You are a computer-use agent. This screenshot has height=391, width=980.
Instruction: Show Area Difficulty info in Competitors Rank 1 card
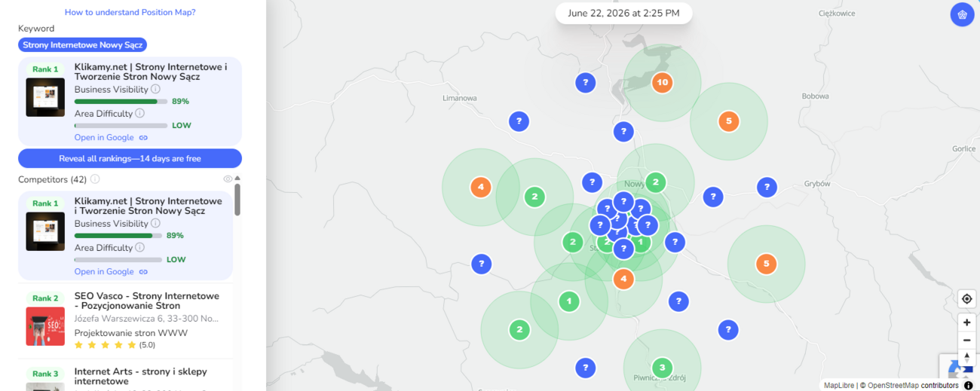click(x=139, y=247)
